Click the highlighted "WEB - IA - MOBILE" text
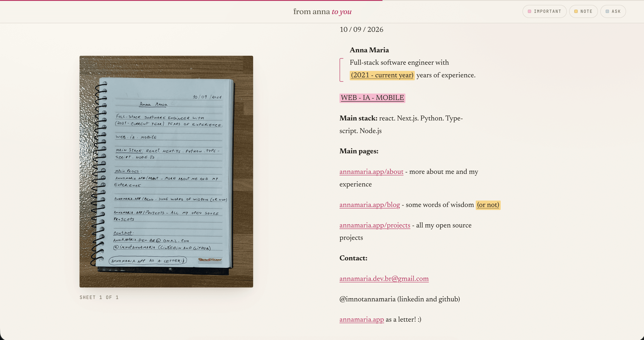Screen dimensions: 644x340 point(372,98)
